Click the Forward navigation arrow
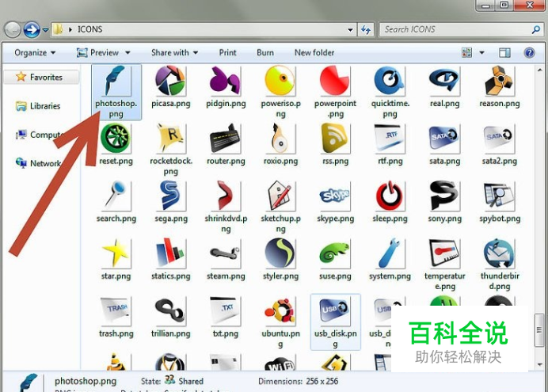The height and width of the screenshot is (392, 548). click(32, 30)
